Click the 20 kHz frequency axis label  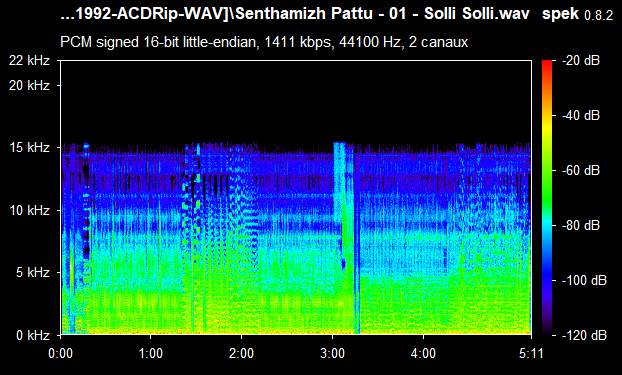coord(30,85)
